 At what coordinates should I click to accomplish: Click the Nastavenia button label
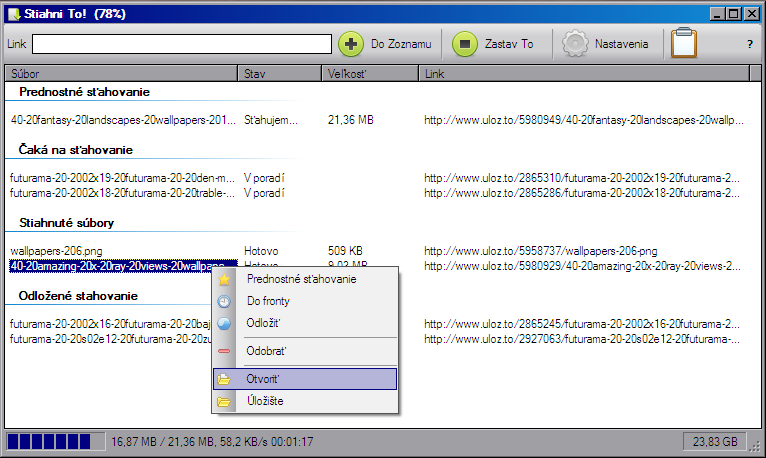621,44
